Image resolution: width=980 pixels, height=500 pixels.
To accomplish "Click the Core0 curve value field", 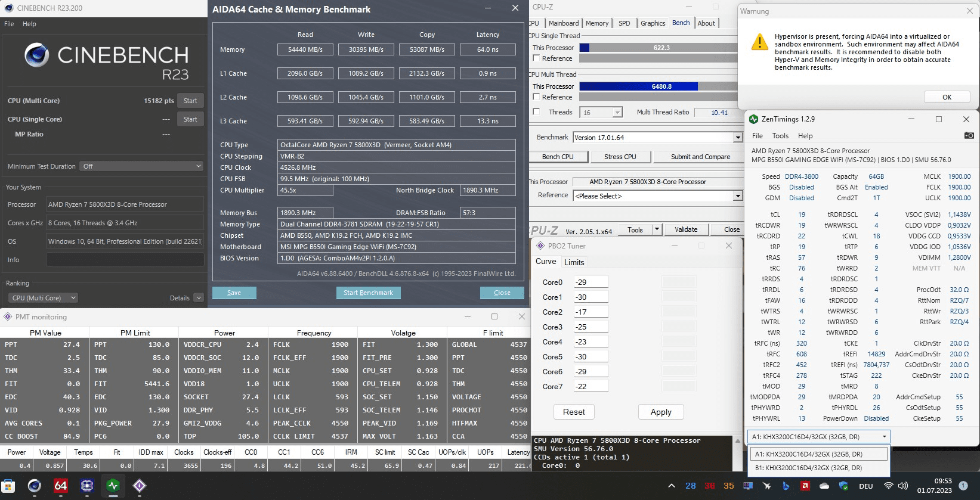I will click(591, 282).
